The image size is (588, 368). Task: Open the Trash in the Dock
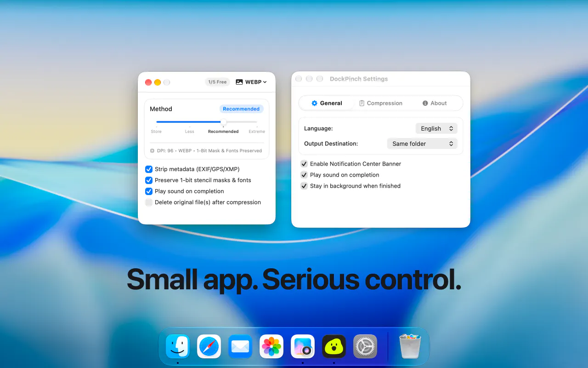coord(410,346)
